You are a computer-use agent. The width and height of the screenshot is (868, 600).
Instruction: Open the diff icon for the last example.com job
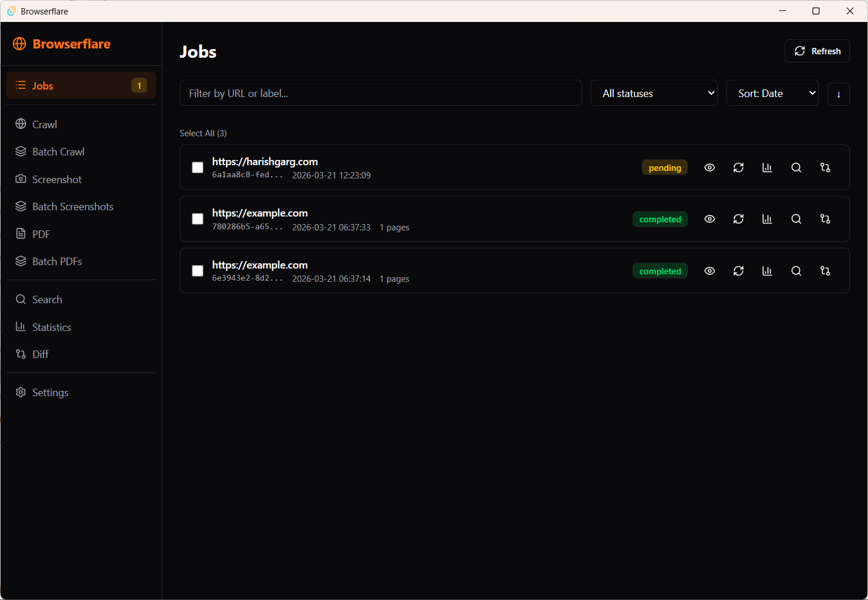[825, 270]
